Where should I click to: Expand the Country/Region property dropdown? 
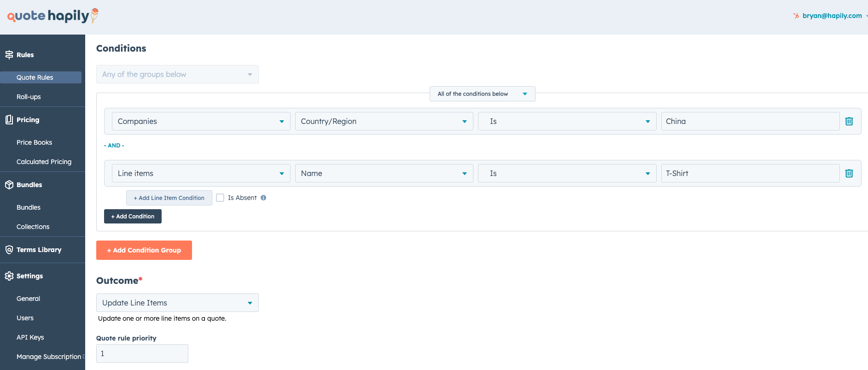point(384,121)
